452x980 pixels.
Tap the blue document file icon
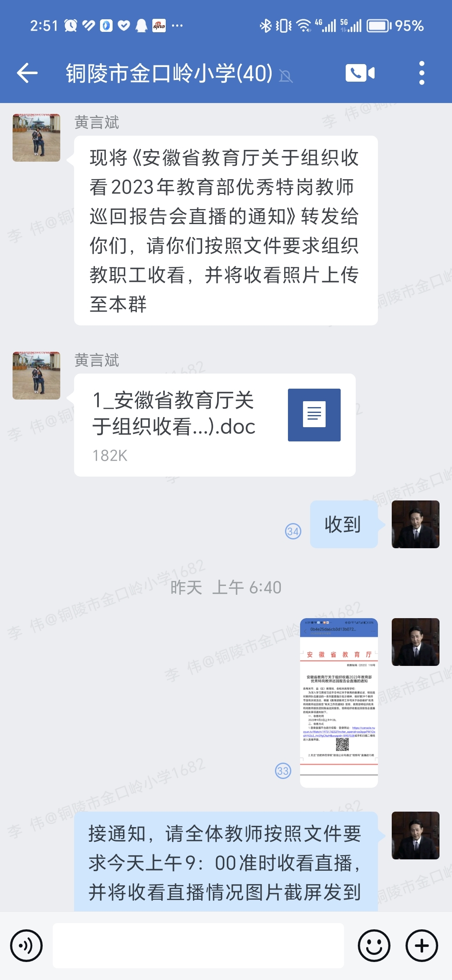point(314,415)
